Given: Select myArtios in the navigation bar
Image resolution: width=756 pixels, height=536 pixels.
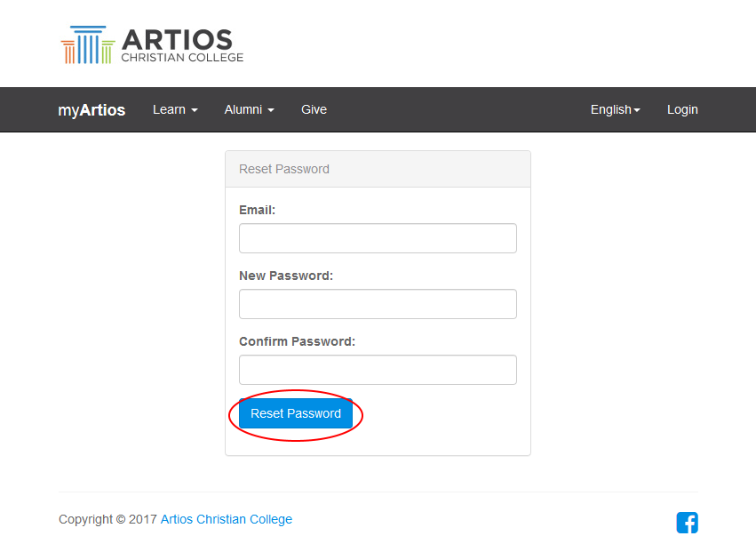Looking at the screenshot, I should (92, 109).
